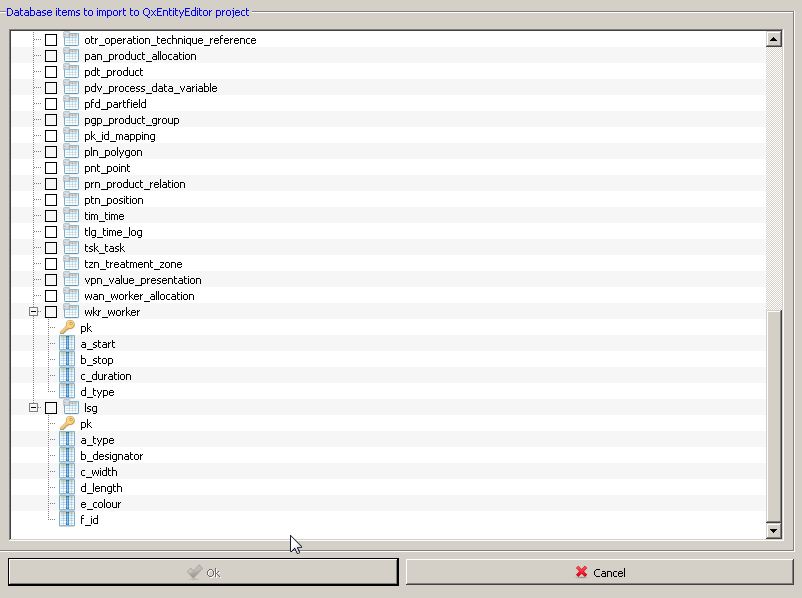Click the scrollbar up arrow
Viewport: 802px width, 598px height.
pos(773,41)
